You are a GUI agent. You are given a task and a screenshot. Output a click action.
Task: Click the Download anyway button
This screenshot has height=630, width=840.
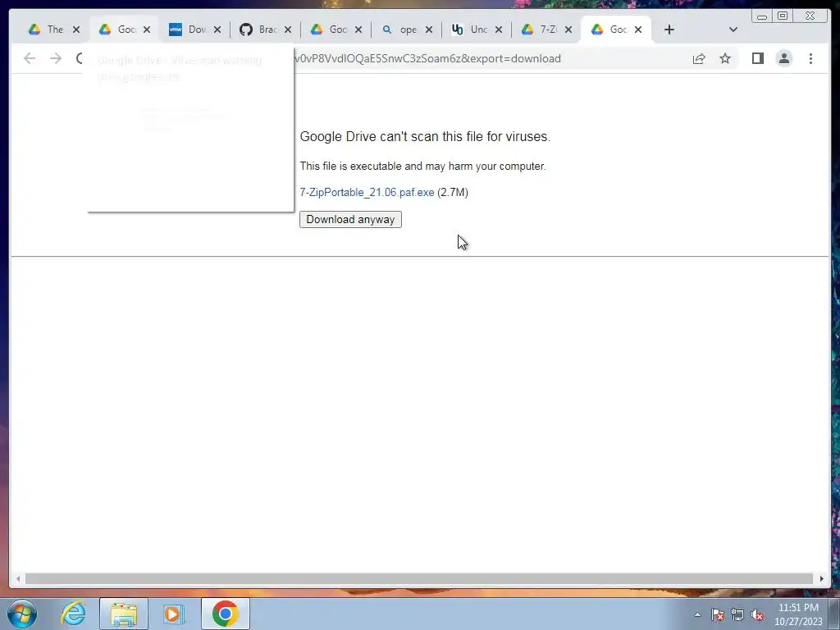click(x=350, y=219)
